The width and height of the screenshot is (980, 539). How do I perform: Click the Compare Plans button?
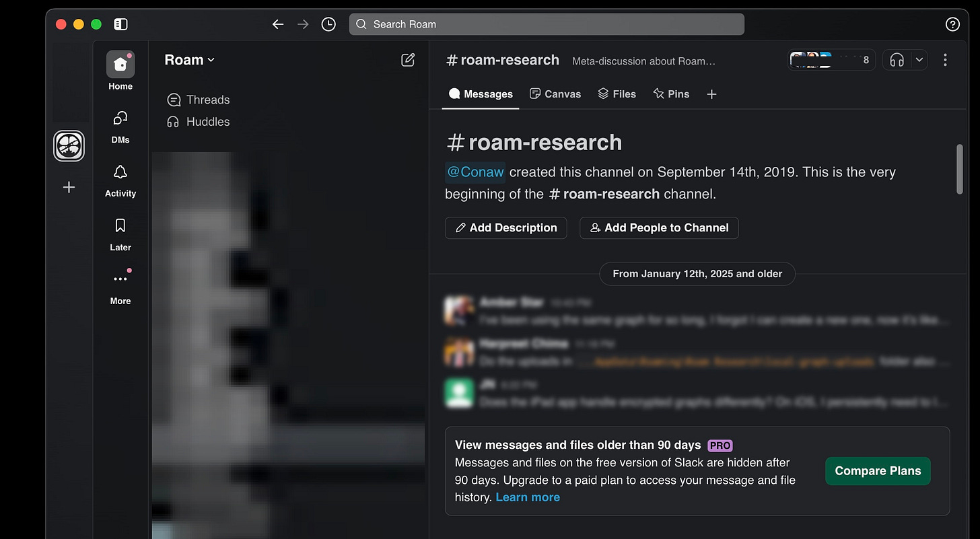[878, 471]
